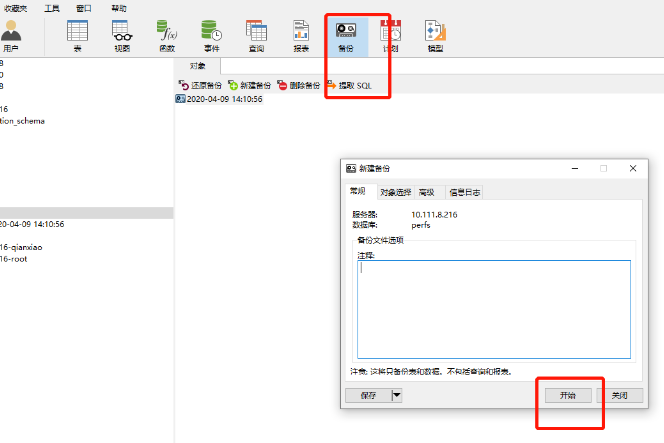Viewport: 664px width, 443px height.
Task: Open the 帮助 (Help) menu
Action: pyautogui.click(x=119, y=8)
